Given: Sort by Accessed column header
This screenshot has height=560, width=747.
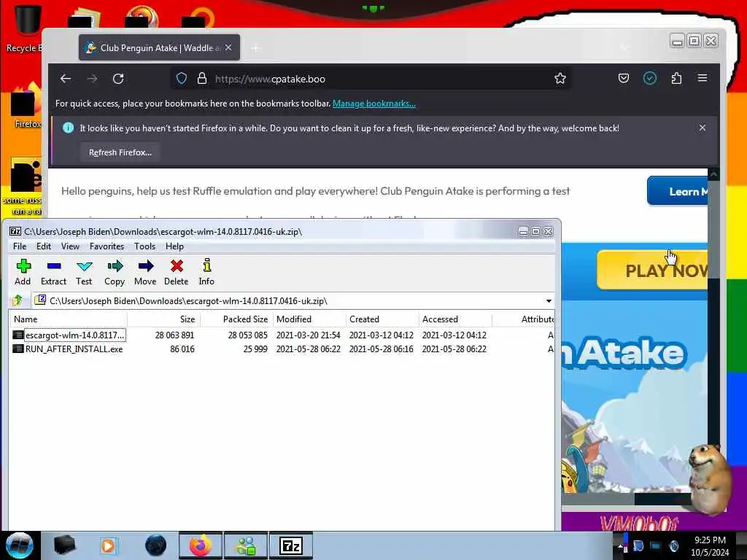Looking at the screenshot, I should pyautogui.click(x=455, y=319).
